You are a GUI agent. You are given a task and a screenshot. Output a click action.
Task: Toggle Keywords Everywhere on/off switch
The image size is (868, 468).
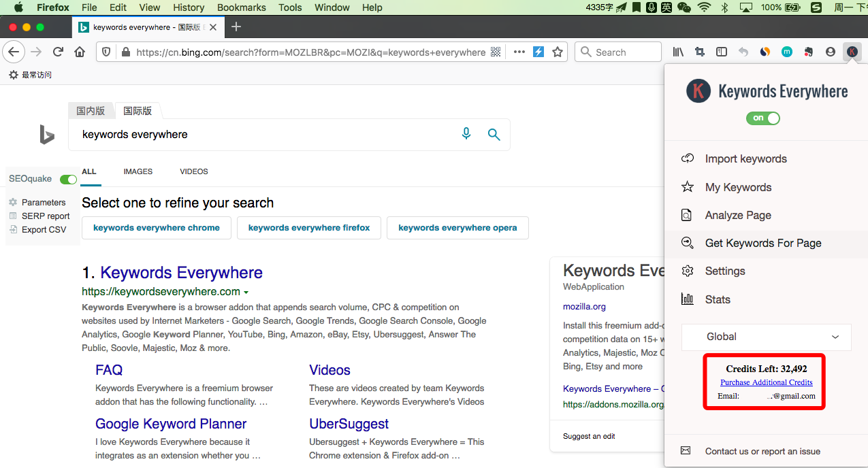pyautogui.click(x=762, y=118)
